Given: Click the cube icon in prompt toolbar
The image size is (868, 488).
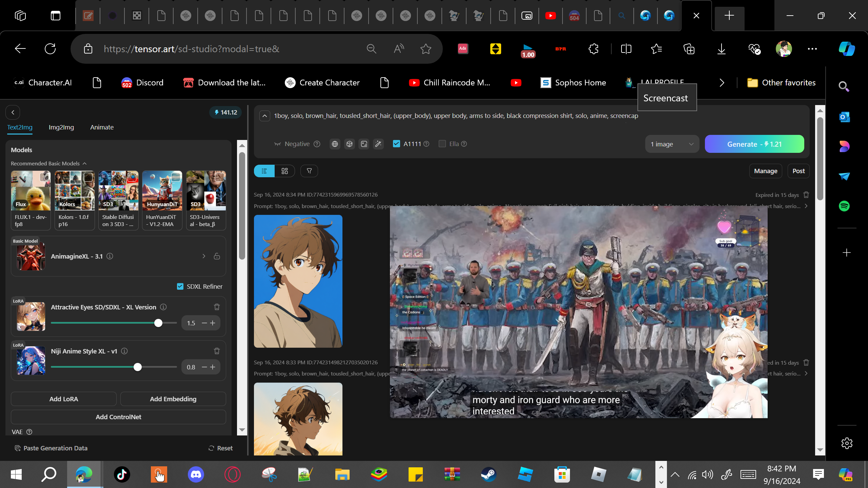Looking at the screenshot, I should [349, 144].
